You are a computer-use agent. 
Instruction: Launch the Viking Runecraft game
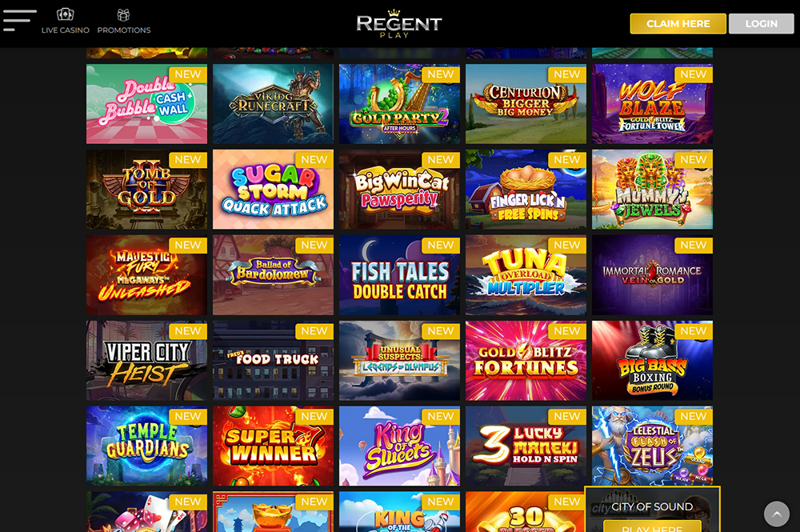(x=273, y=104)
